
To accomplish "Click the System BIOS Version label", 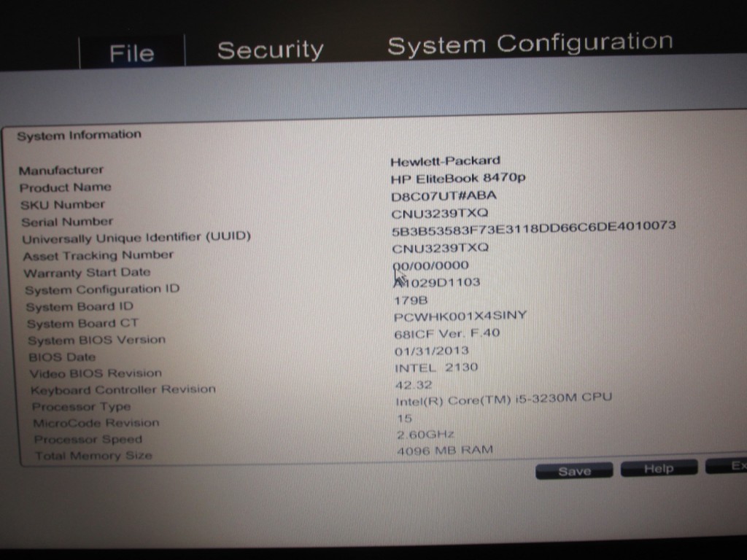I will tap(97, 340).
